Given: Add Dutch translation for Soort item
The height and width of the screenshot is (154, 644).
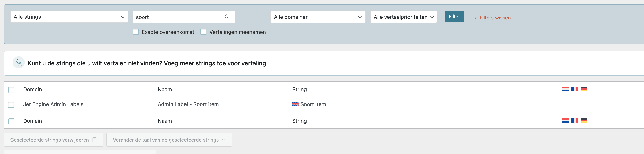Looking at the screenshot, I should pos(566,105).
